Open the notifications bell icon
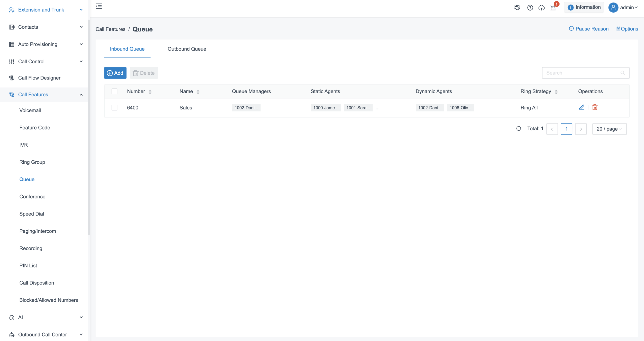 553,8
